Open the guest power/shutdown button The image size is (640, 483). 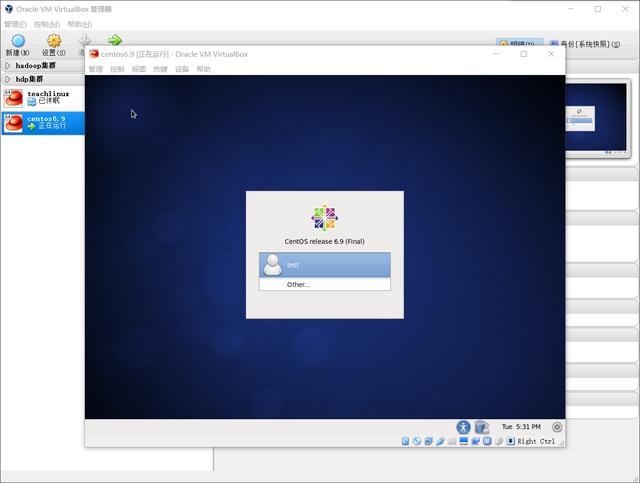click(x=557, y=427)
